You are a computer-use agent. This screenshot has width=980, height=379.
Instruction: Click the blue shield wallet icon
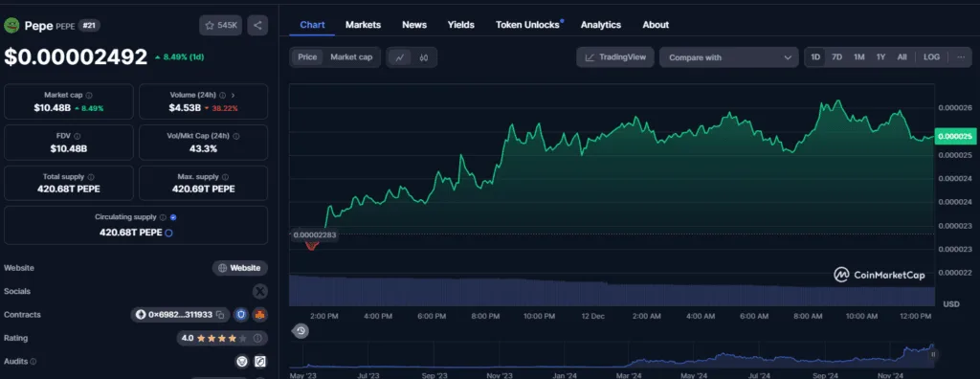[x=240, y=315]
